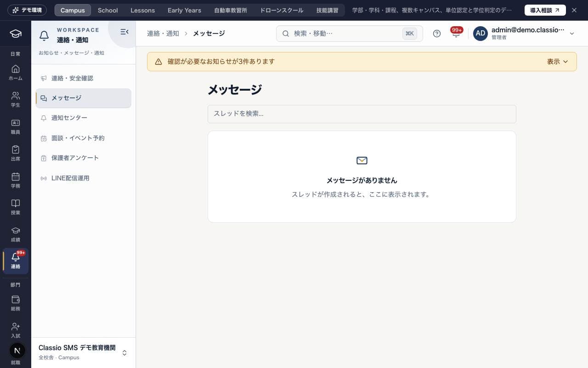Switch to the Early Years tab

click(x=184, y=10)
